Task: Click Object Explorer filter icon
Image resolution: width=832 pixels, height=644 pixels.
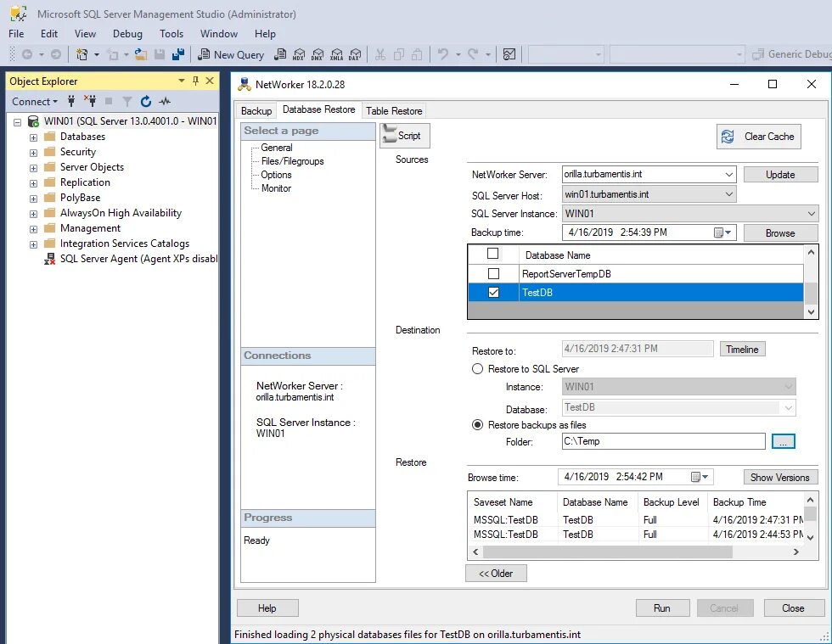Action: pyautogui.click(x=126, y=101)
